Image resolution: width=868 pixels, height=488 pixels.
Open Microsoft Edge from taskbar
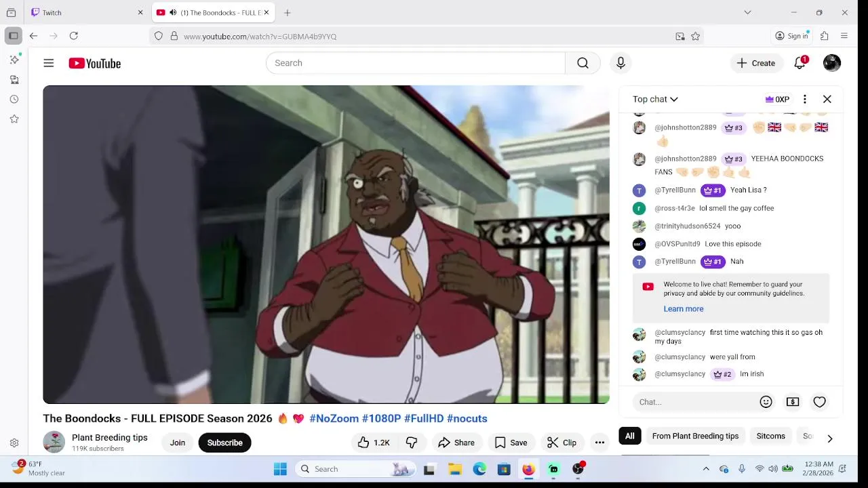479,469
